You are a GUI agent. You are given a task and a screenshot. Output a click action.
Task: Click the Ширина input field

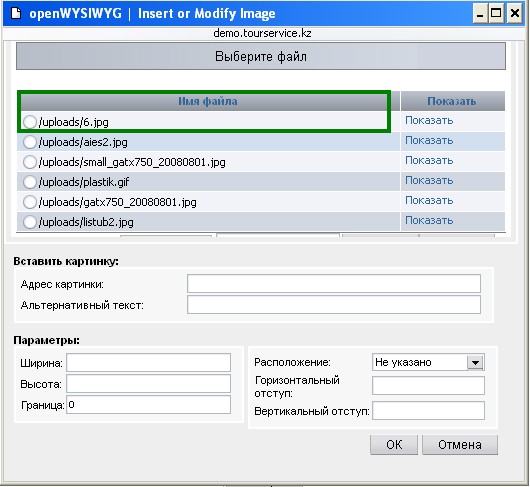(x=148, y=363)
